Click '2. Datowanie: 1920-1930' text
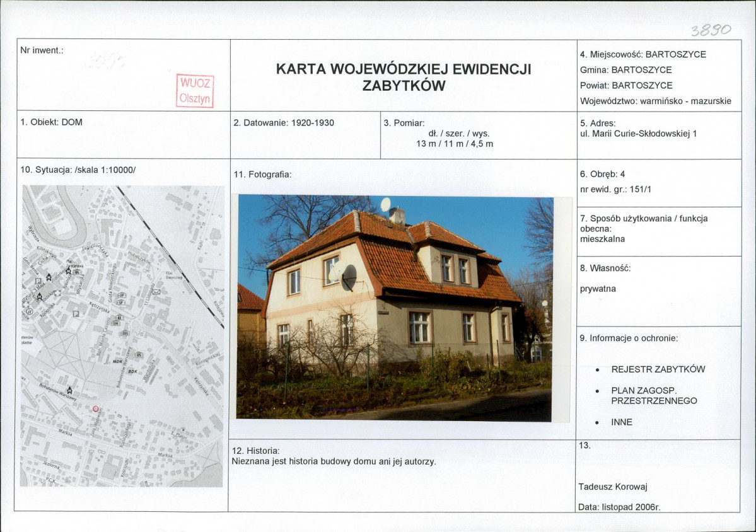This screenshot has height=532, width=756. 284,123
